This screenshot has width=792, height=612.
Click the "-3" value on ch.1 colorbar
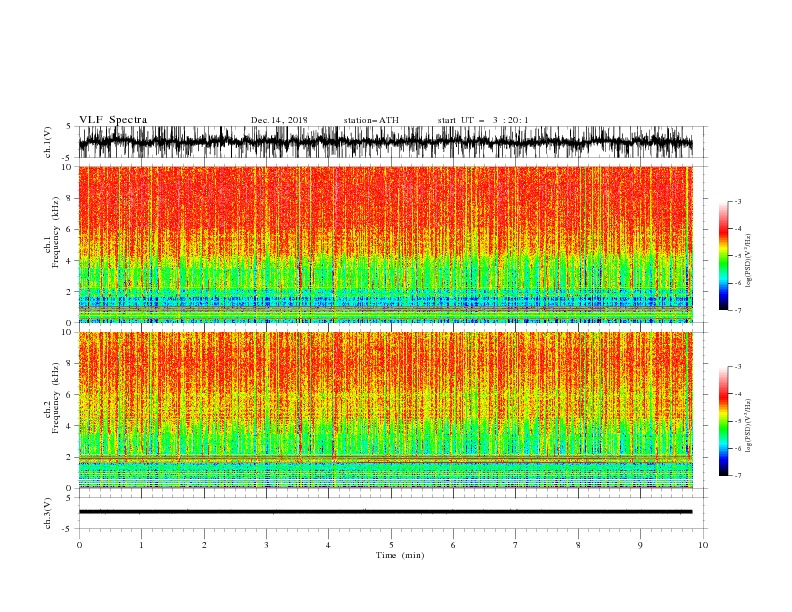pos(737,201)
